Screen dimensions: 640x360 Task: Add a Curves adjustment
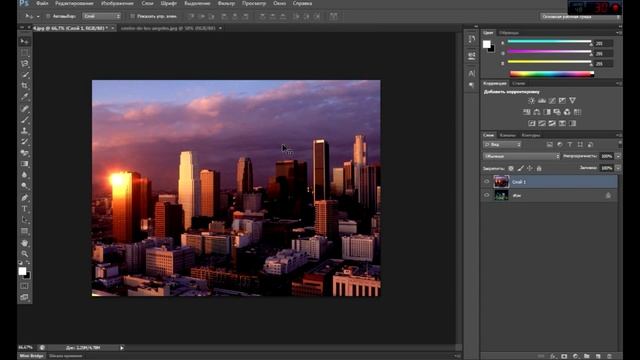[552, 100]
